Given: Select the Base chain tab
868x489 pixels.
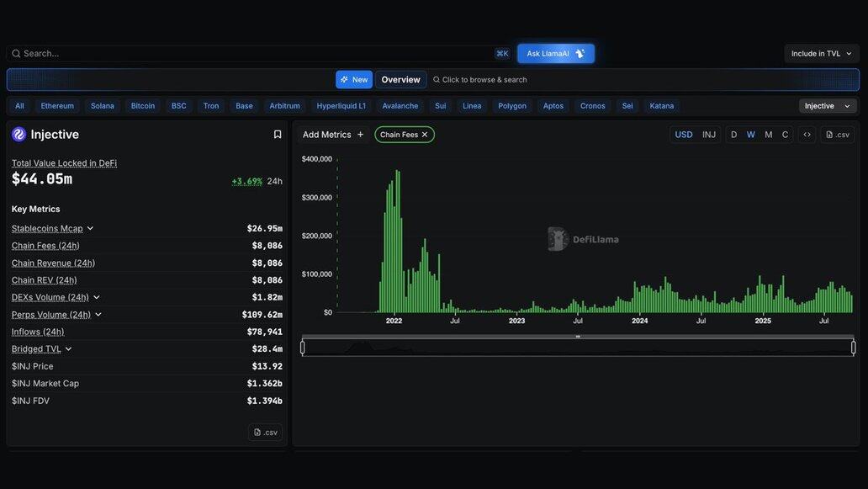Looking at the screenshot, I should [244, 106].
